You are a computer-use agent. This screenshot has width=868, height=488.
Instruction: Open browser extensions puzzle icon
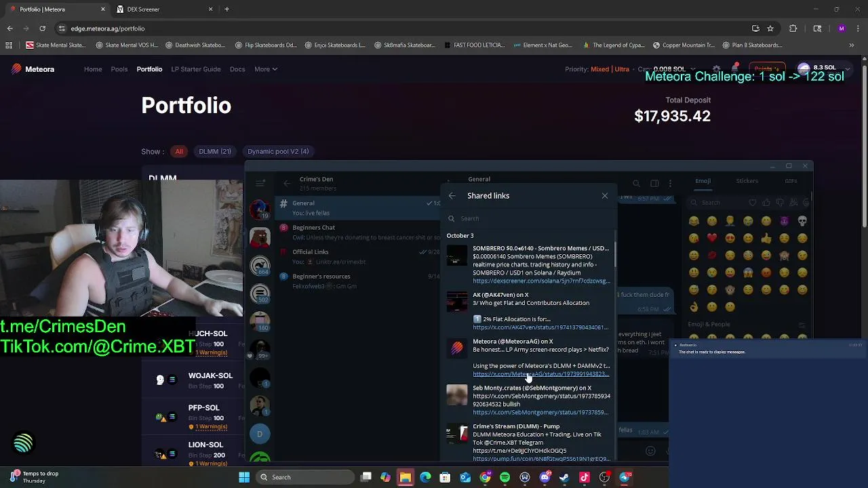click(x=793, y=28)
